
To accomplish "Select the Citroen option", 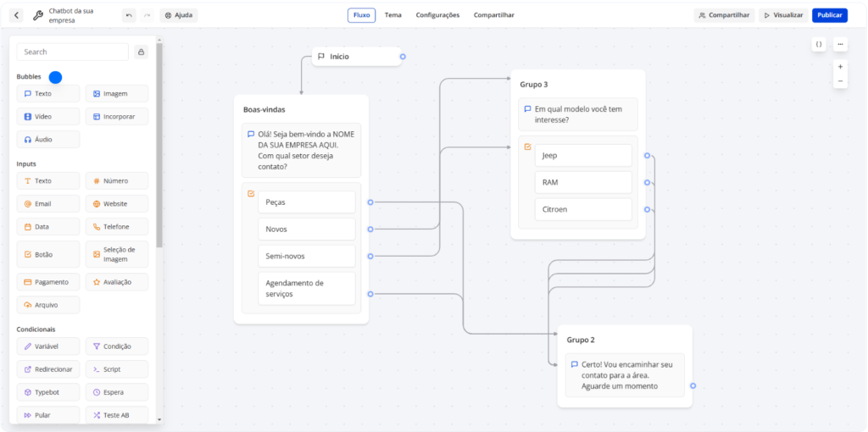I will [583, 209].
